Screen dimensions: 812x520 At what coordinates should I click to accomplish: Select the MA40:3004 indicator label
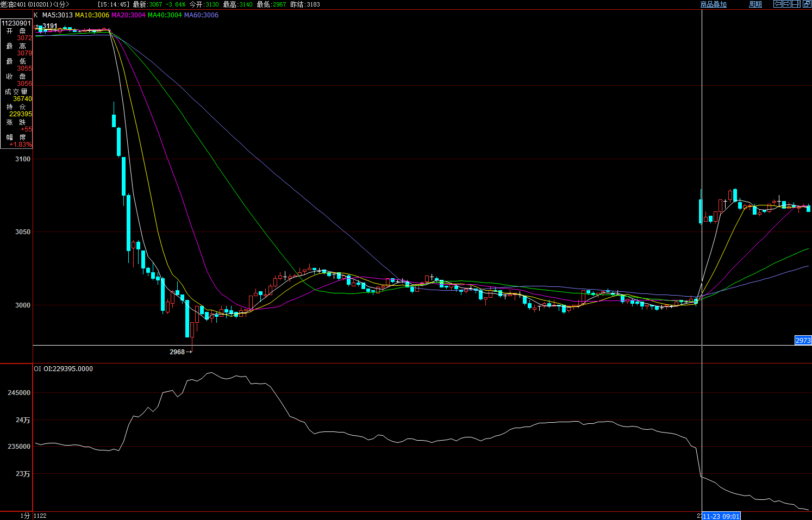165,15
